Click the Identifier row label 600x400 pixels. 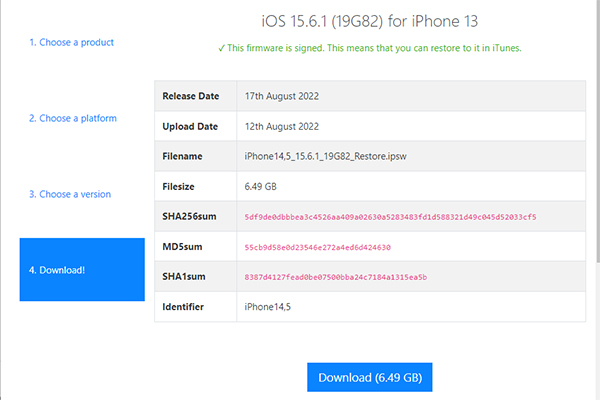183,307
